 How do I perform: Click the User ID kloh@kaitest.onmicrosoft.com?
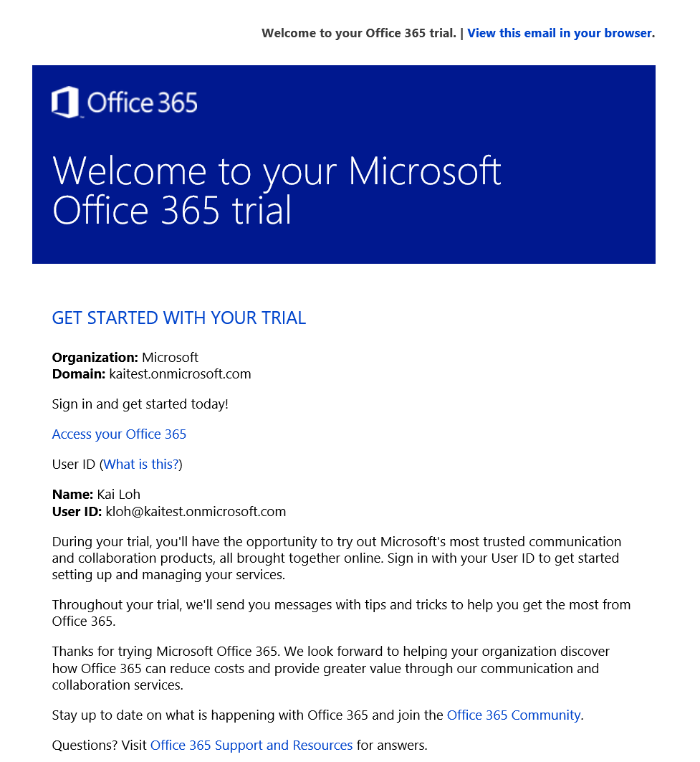(x=196, y=511)
